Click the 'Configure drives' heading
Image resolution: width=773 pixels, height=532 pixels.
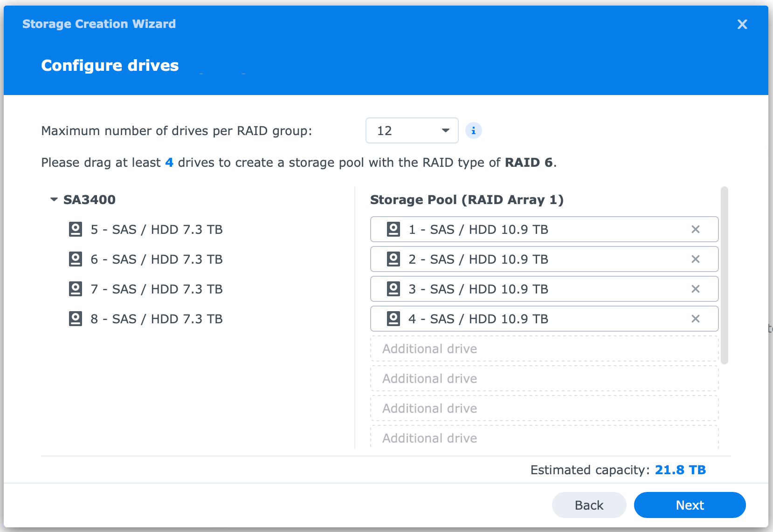coord(110,65)
